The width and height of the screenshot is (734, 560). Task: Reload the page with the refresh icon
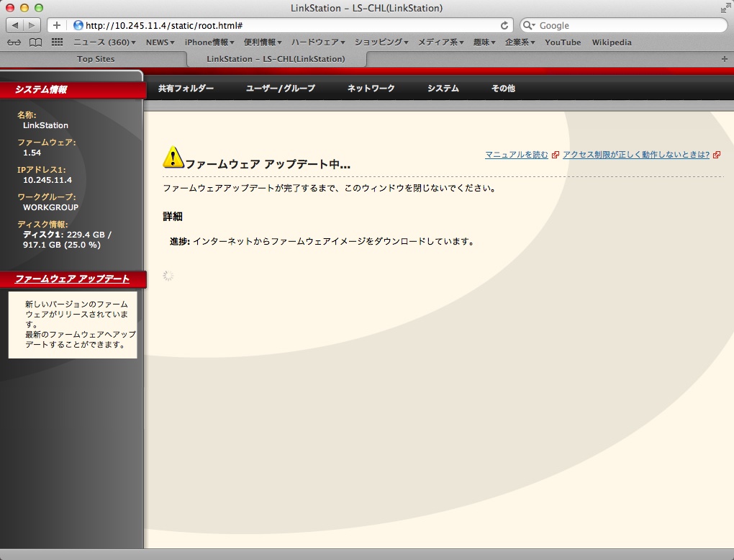point(504,25)
